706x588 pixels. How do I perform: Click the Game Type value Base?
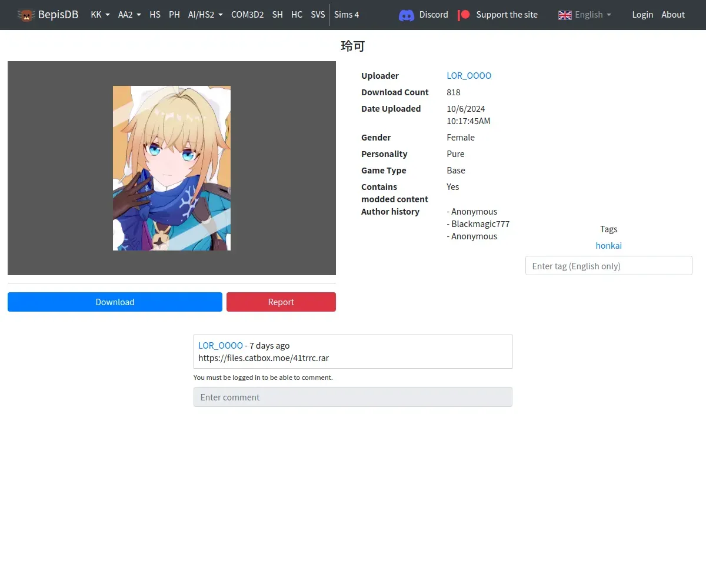coord(456,171)
